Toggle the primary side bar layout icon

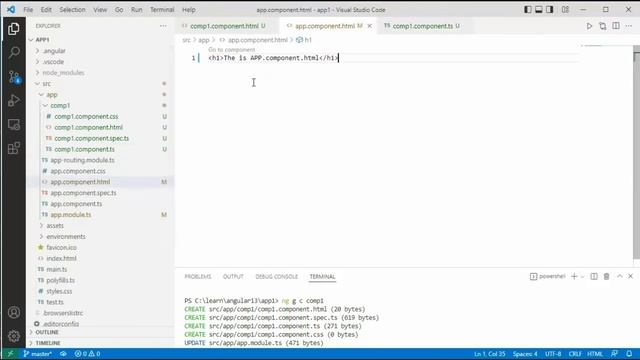tap(528, 9)
